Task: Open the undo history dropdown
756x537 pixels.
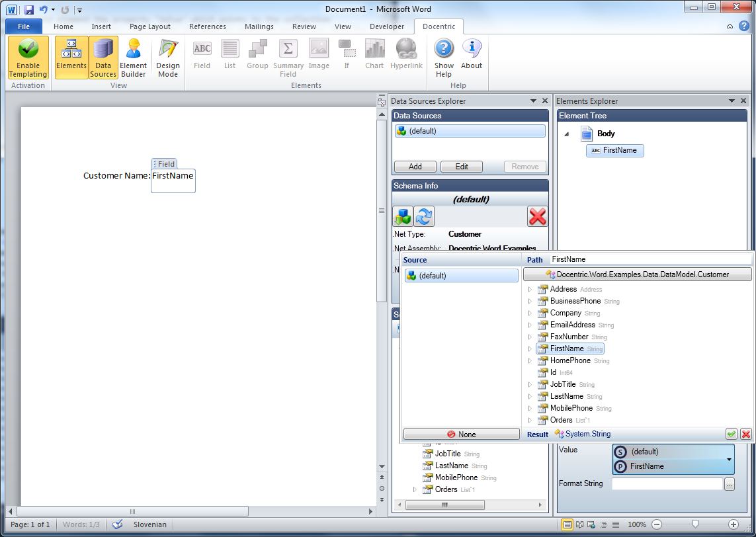Action: coord(53,10)
